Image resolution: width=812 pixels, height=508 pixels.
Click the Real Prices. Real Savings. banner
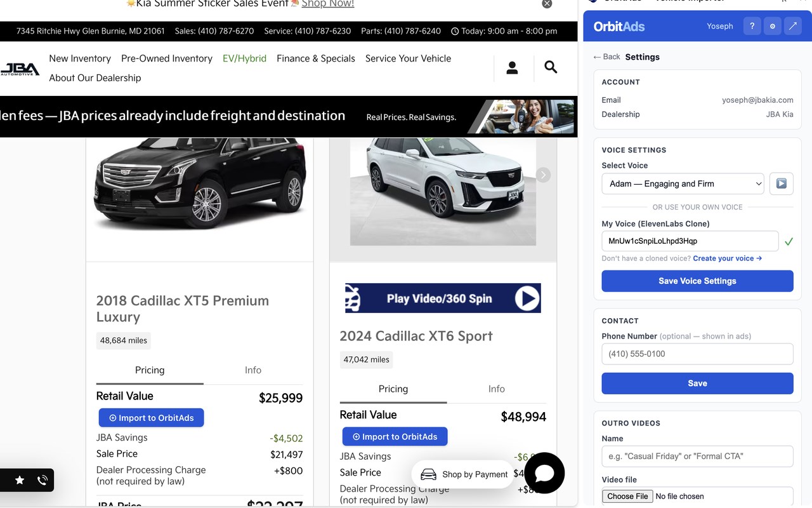[411, 117]
